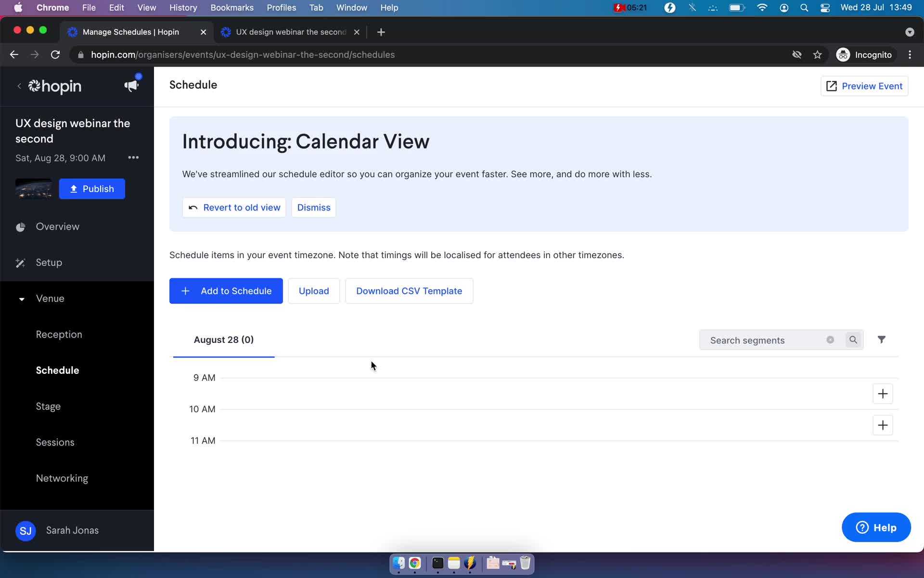Open Sarah Jonas profile name

point(72,530)
